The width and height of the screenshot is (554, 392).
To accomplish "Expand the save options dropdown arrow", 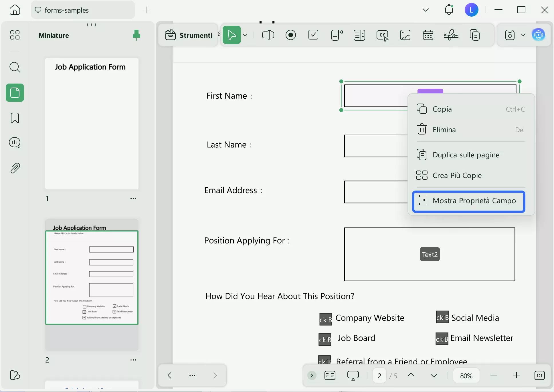I will click(x=523, y=35).
